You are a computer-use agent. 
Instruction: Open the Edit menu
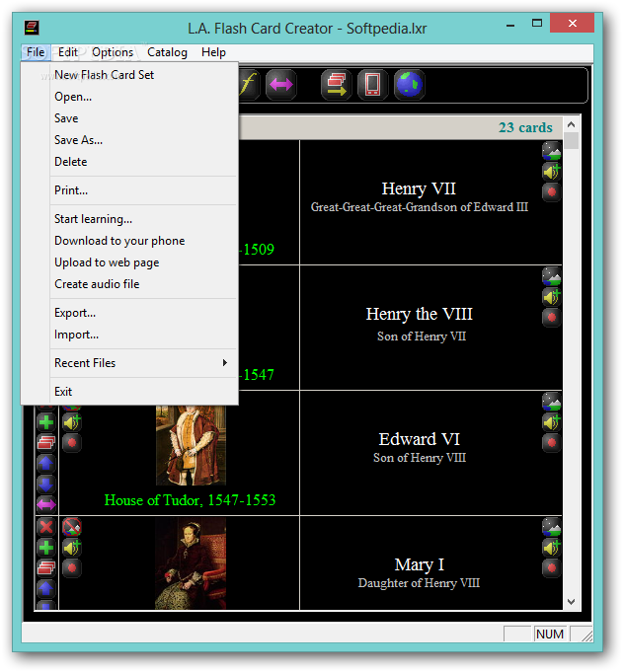pos(68,52)
